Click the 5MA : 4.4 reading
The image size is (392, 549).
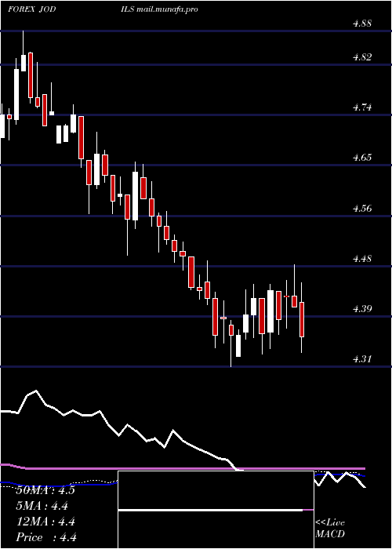(x=42, y=506)
